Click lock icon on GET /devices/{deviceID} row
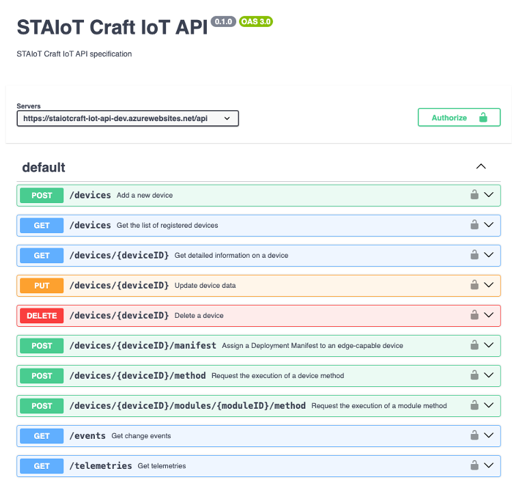The width and height of the screenshot is (525, 483). click(x=474, y=255)
